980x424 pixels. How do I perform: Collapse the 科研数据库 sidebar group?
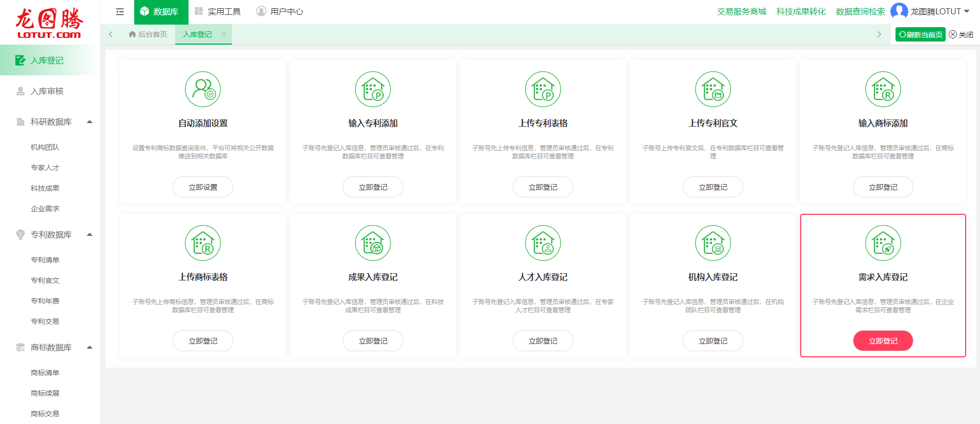90,122
